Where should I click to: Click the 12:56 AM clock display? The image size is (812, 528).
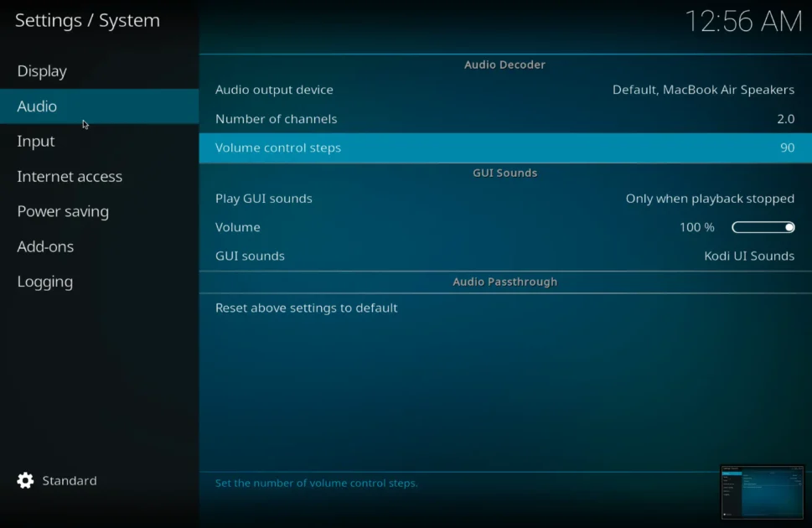coord(743,21)
